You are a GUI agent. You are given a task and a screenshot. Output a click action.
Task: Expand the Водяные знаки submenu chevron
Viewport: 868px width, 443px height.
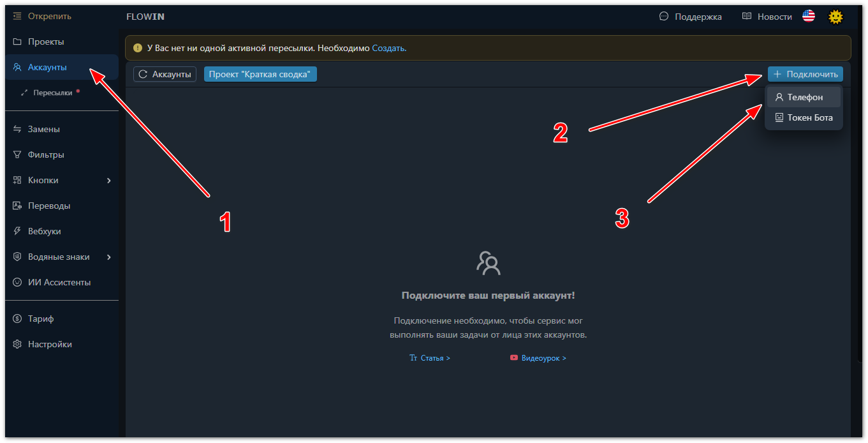point(109,257)
